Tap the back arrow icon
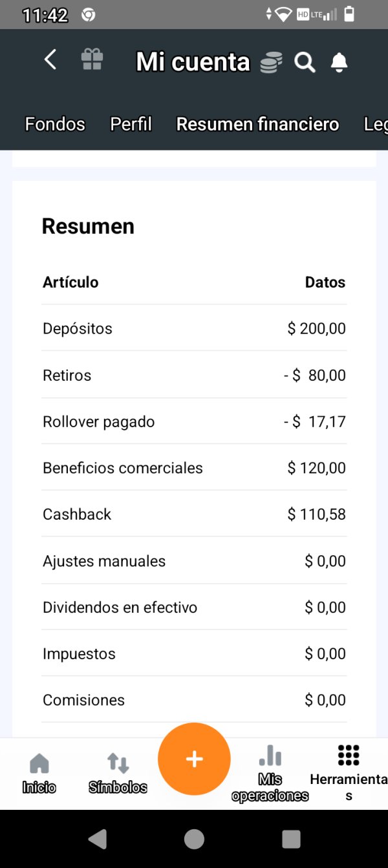The image size is (388, 868). [50, 60]
